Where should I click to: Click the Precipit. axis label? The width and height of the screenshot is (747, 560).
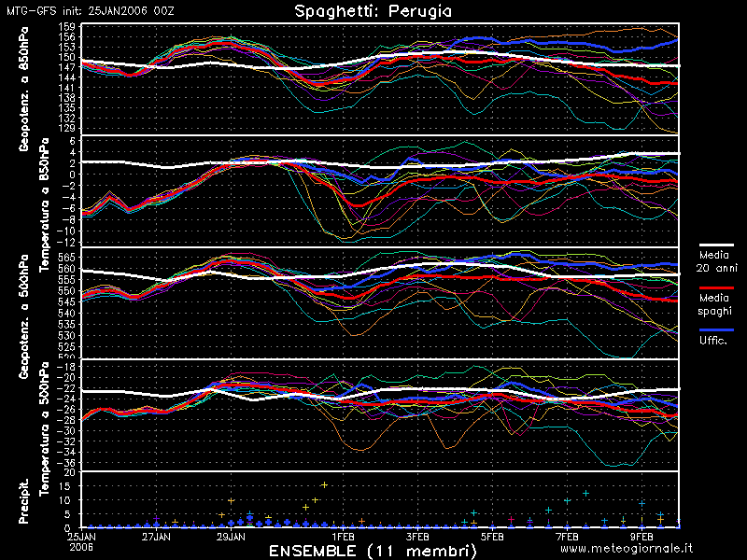[x=24, y=501]
